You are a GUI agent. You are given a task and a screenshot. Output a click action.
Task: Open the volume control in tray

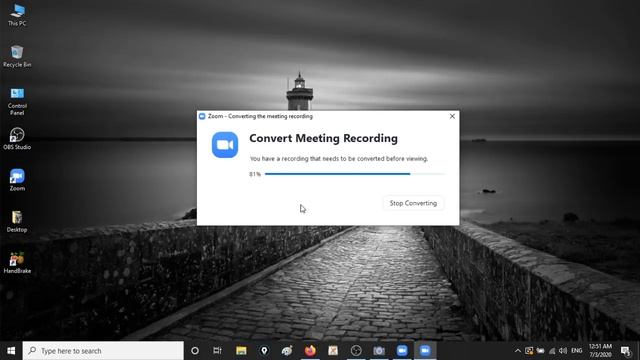563,351
